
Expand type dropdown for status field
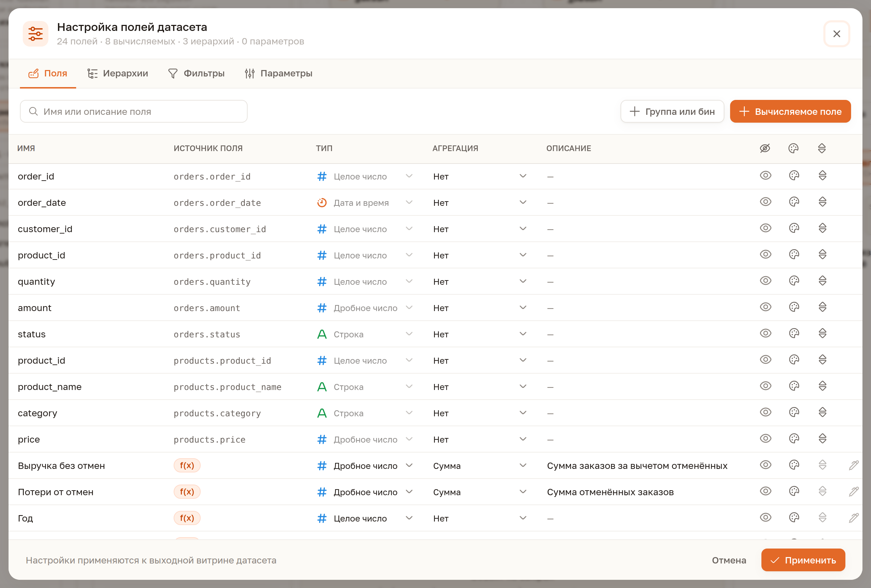coord(365,334)
